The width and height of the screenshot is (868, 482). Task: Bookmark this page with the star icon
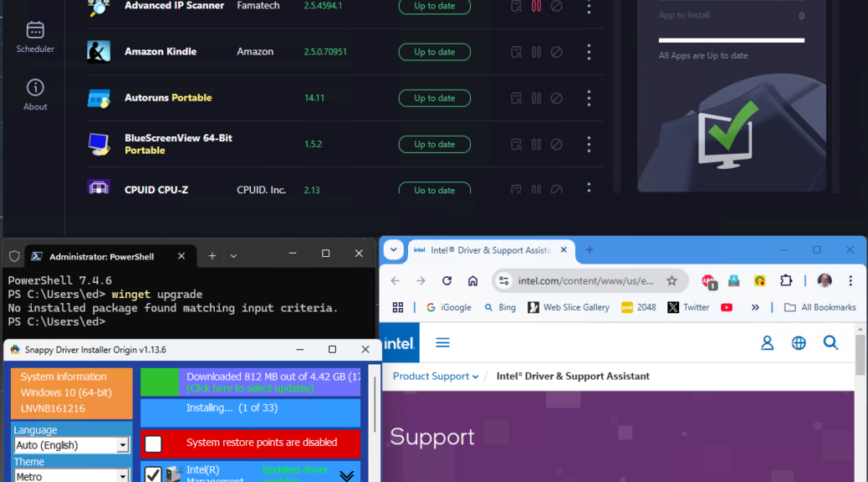pyautogui.click(x=672, y=281)
